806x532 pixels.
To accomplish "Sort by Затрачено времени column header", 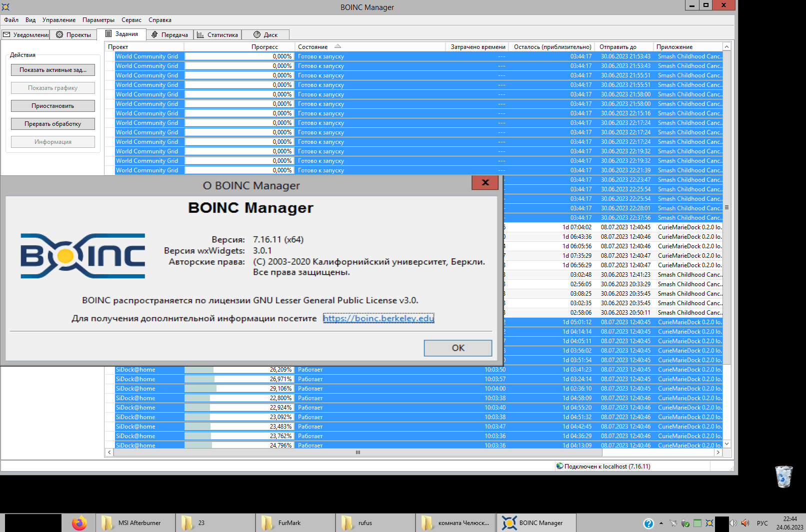I will (477, 47).
